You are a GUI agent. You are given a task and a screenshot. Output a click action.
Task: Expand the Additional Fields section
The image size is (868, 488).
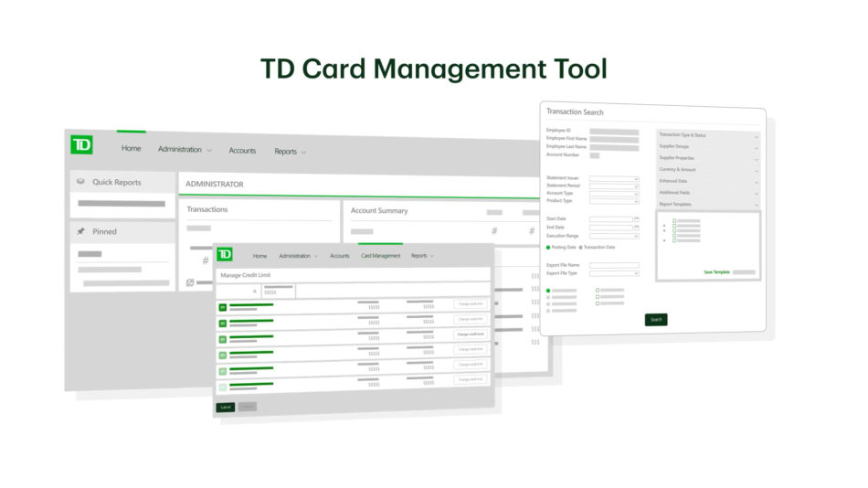(708, 194)
